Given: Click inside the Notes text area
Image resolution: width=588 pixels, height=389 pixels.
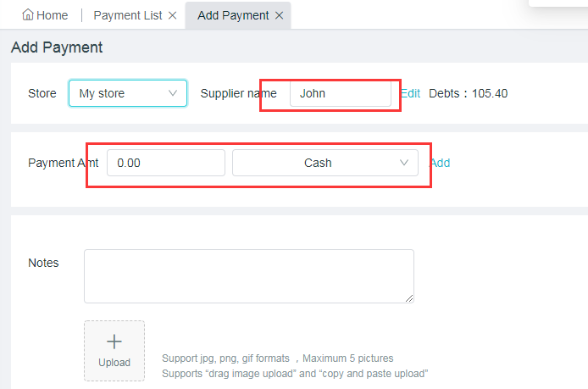Looking at the screenshot, I should (248, 275).
